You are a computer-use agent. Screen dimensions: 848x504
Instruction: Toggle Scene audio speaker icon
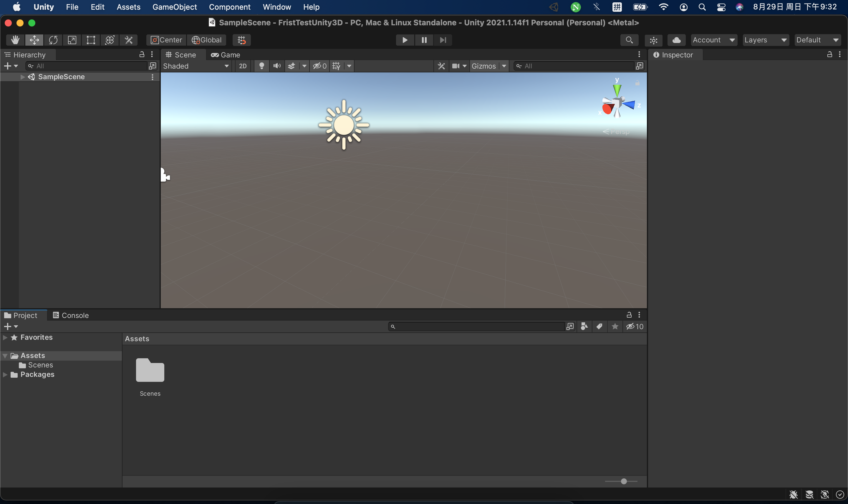point(277,66)
